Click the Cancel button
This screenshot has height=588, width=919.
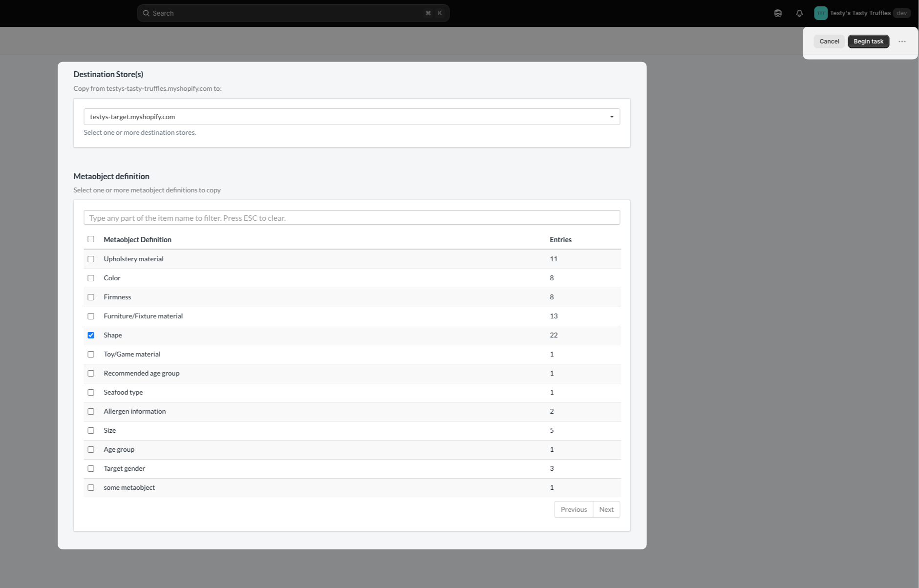pos(829,42)
